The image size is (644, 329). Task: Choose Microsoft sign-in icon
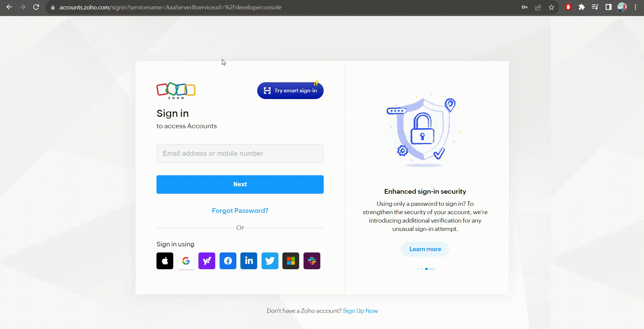[x=291, y=261]
